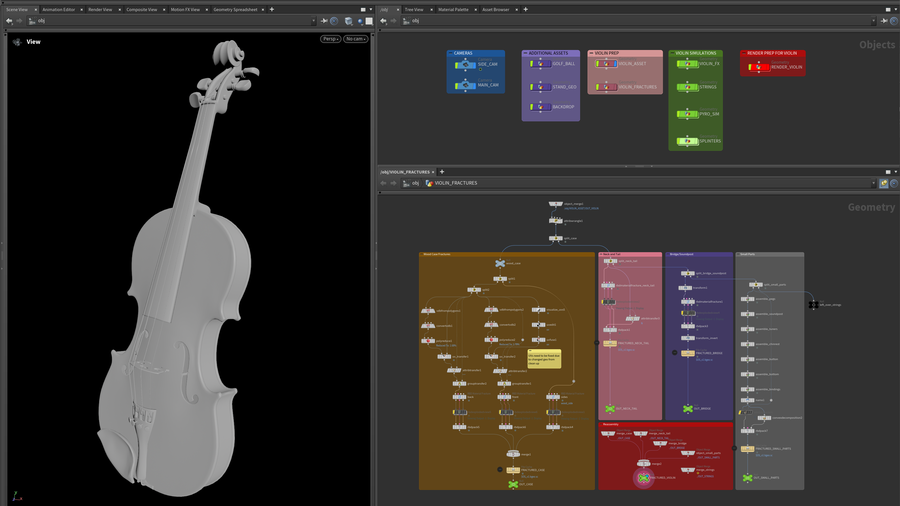This screenshot has height=506, width=900.
Task: Click the GOLF_BALL geometry node
Action: (540, 64)
